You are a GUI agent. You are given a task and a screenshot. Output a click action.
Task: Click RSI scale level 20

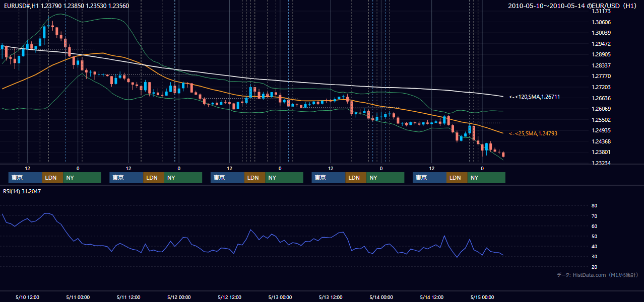pyautogui.click(x=594, y=267)
